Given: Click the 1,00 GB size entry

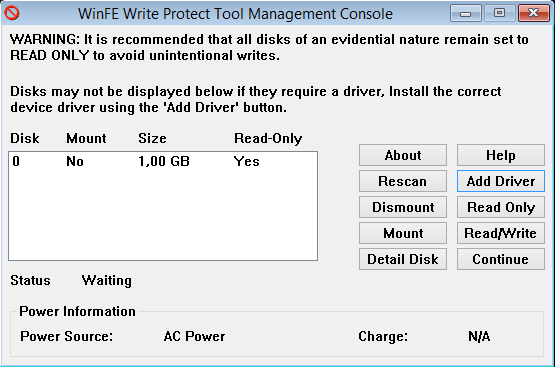Looking at the screenshot, I should (164, 161).
